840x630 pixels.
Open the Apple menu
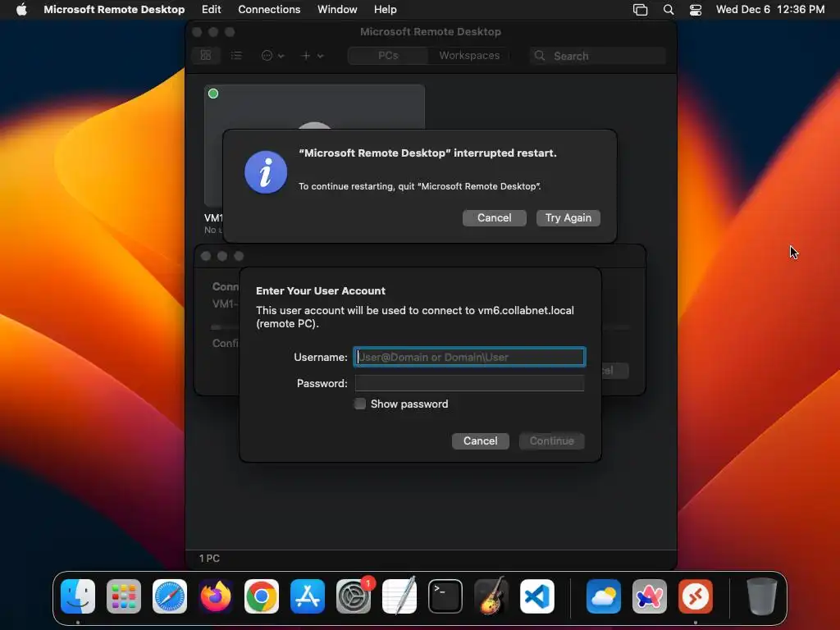pos(21,9)
